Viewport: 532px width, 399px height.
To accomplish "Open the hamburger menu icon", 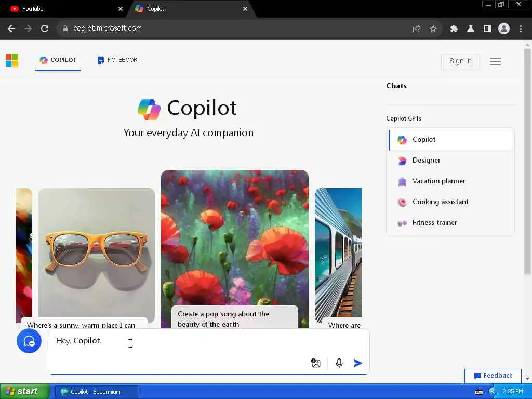I will pos(495,62).
